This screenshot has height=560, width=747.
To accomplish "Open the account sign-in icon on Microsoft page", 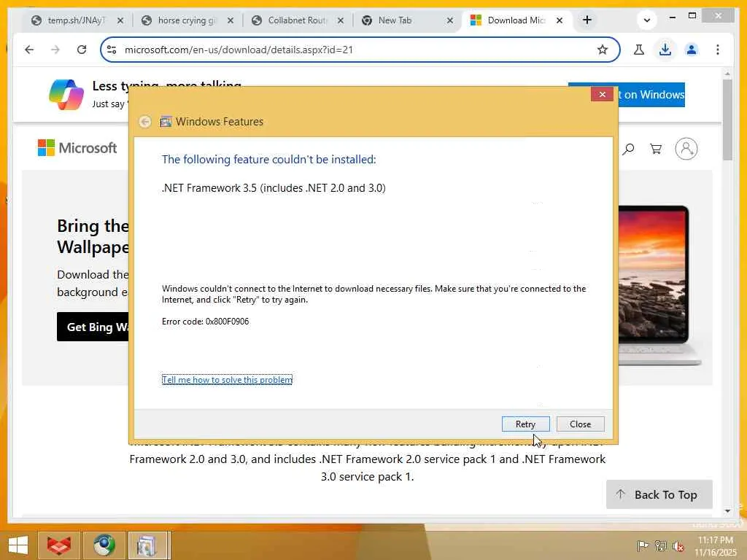I will coord(686,149).
